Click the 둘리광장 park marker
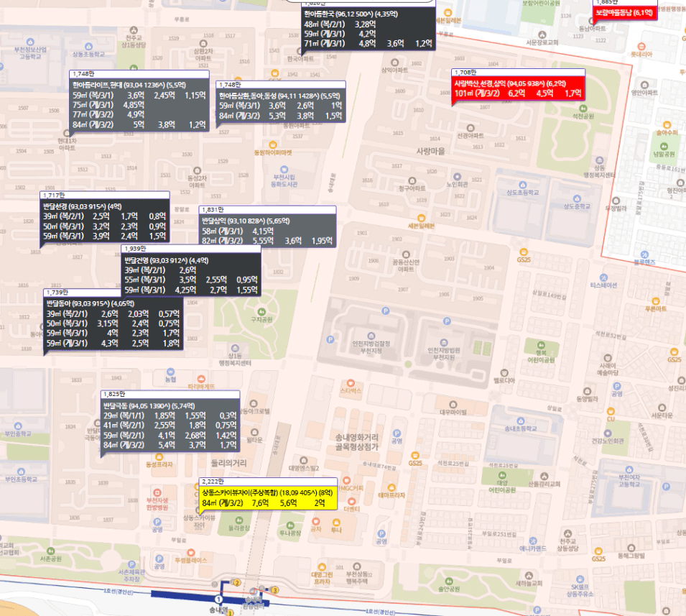The image size is (686, 616). pyautogui.click(x=239, y=520)
